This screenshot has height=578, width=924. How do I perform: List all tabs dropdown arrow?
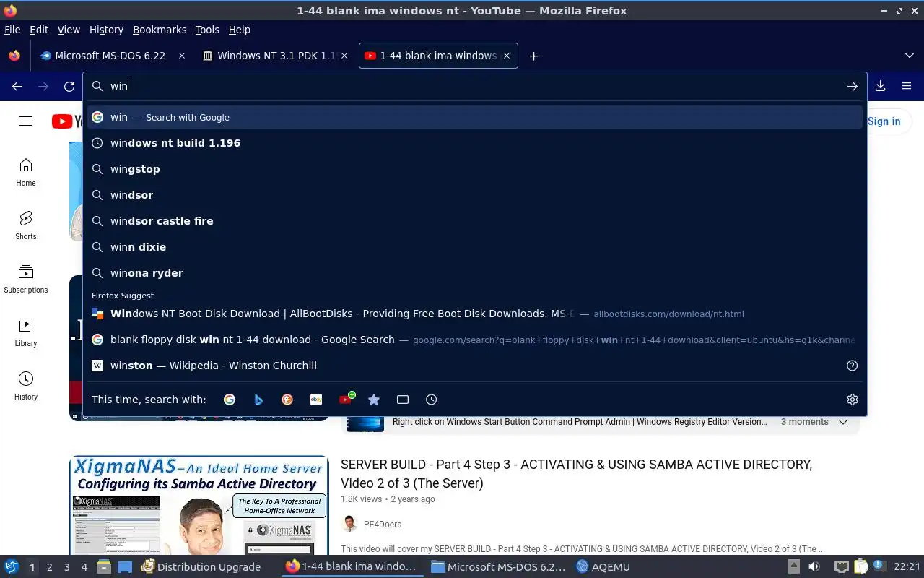[x=909, y=56]
